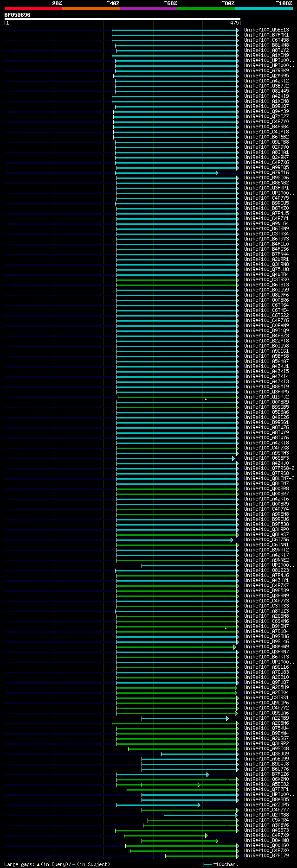This screenshot has width=297, height=868.
Task: Click hit label UniRef100_Q7FRS8-2
Action: click(x=269, y=469)
